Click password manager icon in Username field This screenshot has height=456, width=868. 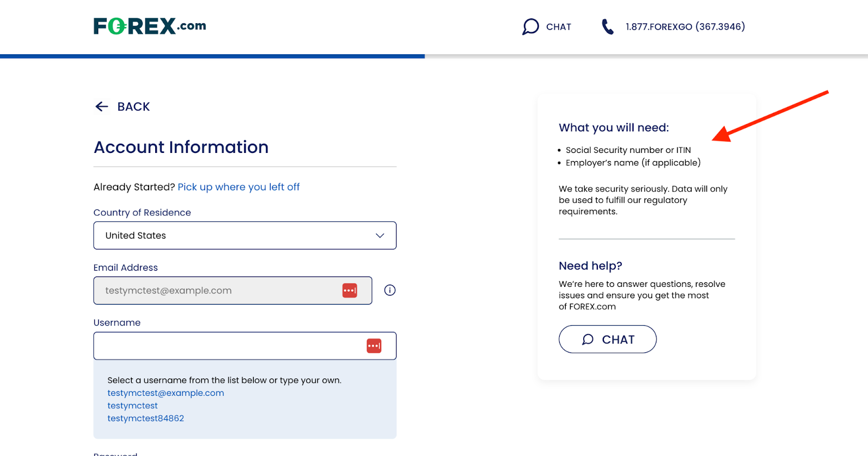[x=374, y=346]
